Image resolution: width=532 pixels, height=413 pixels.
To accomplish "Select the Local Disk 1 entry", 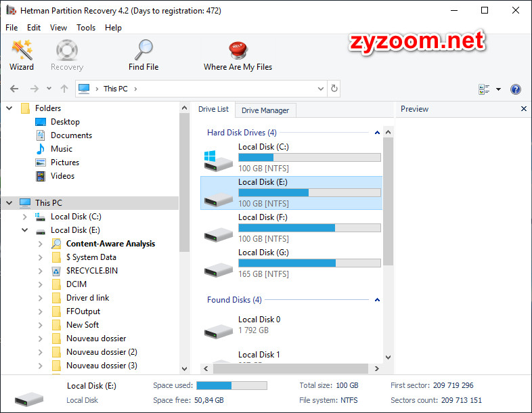I will tap(259, 355).
